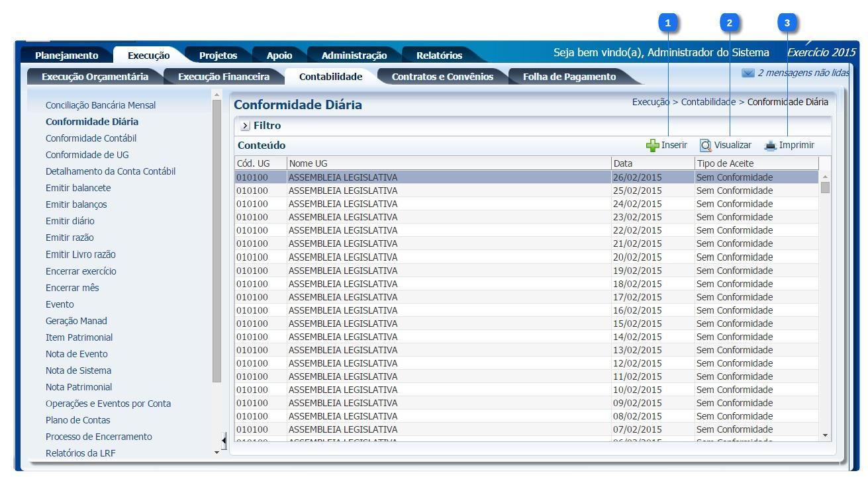Click the Imprimir printer icon
Screen dimensions: 868x477
click(x=769, y=146)
